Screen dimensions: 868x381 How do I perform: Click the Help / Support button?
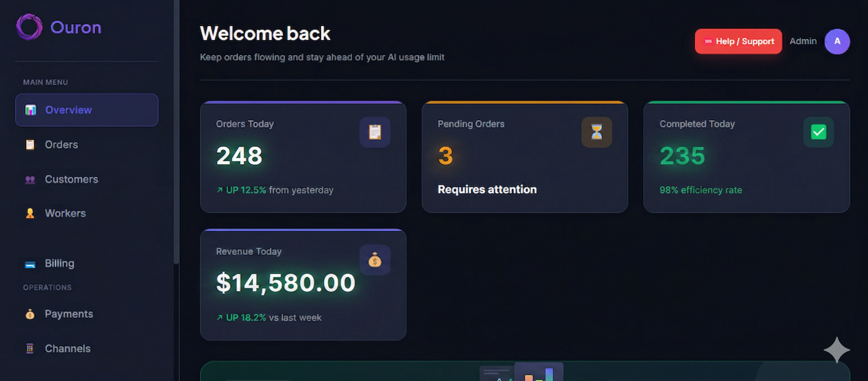pyautogui.click(x=738, y=41)
